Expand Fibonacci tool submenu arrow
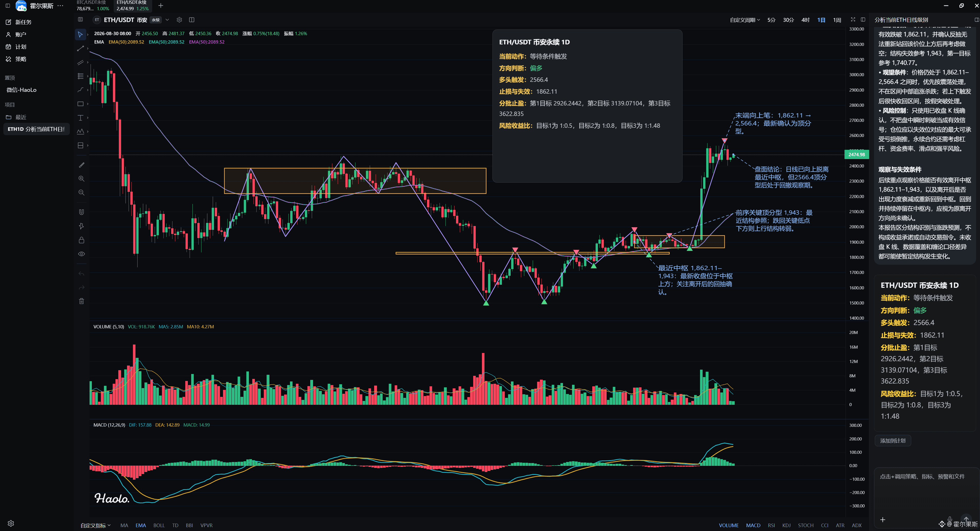980x531 pixels. click(88, 76)
